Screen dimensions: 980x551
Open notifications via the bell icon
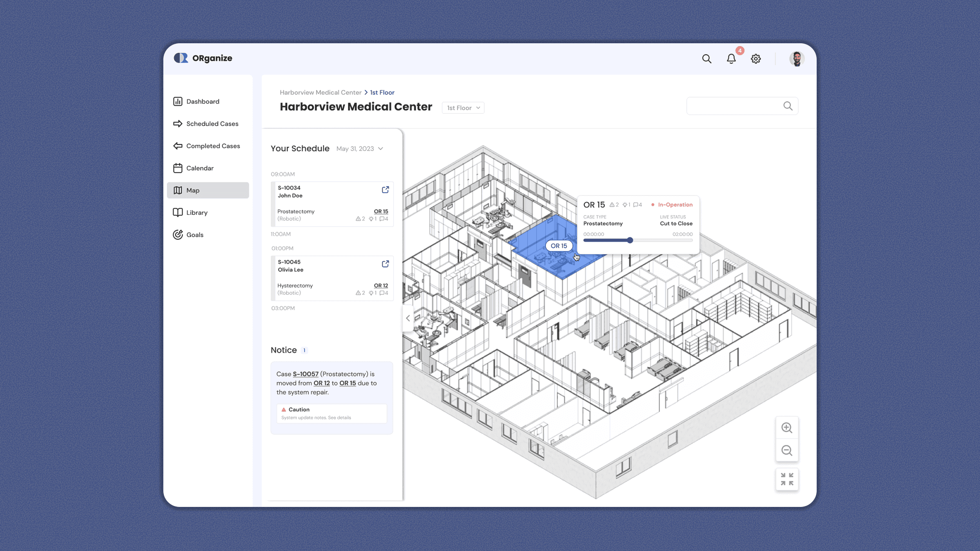tap(731, 59)
